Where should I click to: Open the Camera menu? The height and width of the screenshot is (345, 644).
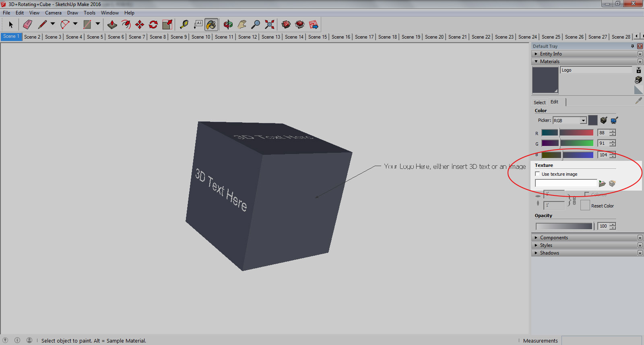point(53,13)
